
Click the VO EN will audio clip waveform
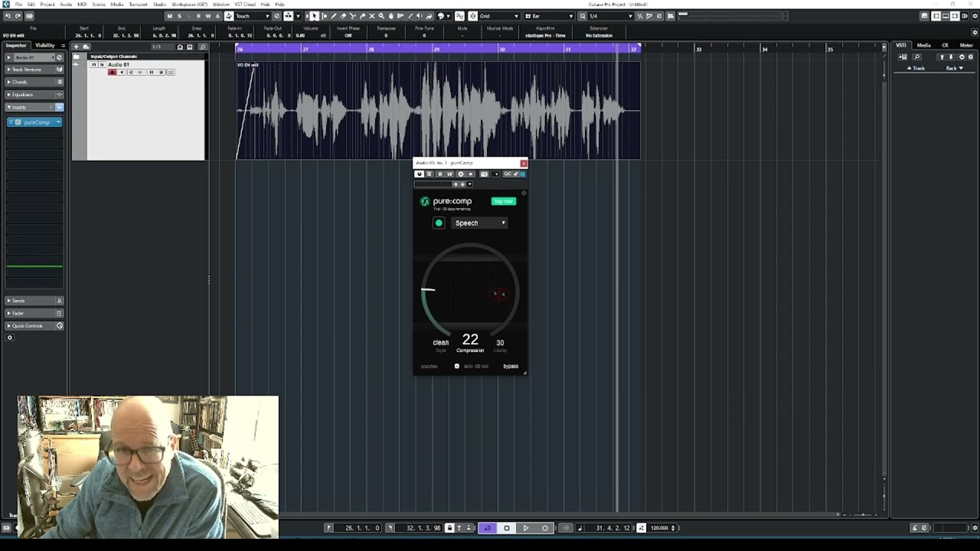(438, 111)
